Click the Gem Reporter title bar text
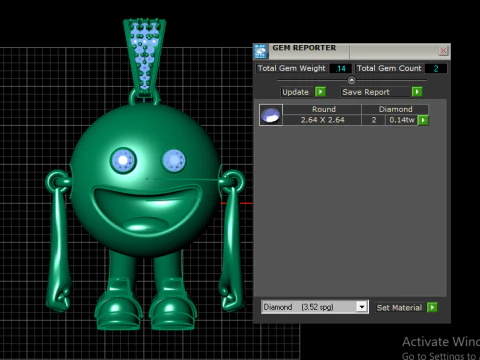The width and height of the screenshot is (480, 360). 304,48
